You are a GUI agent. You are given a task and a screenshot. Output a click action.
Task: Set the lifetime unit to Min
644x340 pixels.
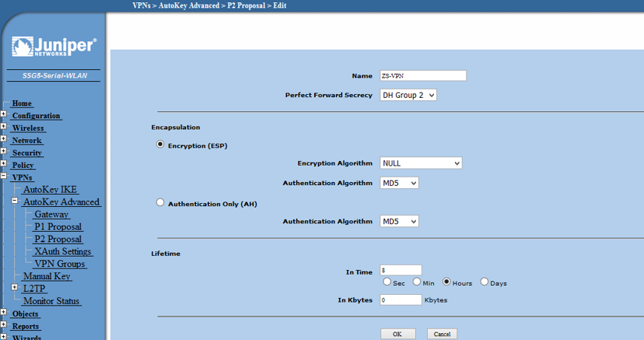(x=417, y=282)
